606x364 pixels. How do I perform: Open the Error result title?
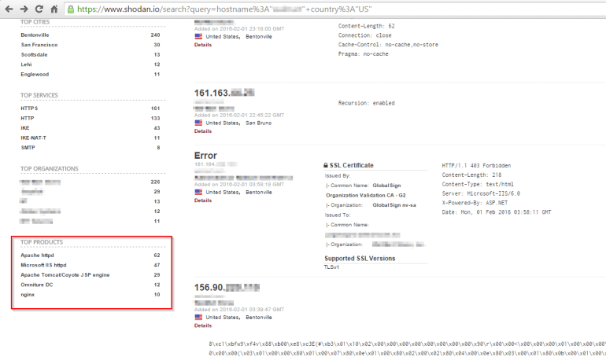point(205,156)
